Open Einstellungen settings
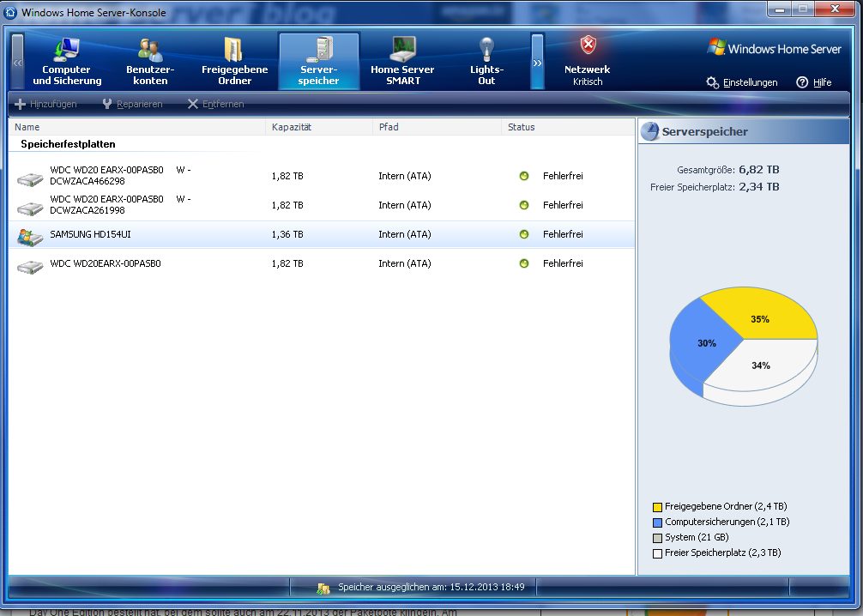The image size is (863, 616). [742, 82]
